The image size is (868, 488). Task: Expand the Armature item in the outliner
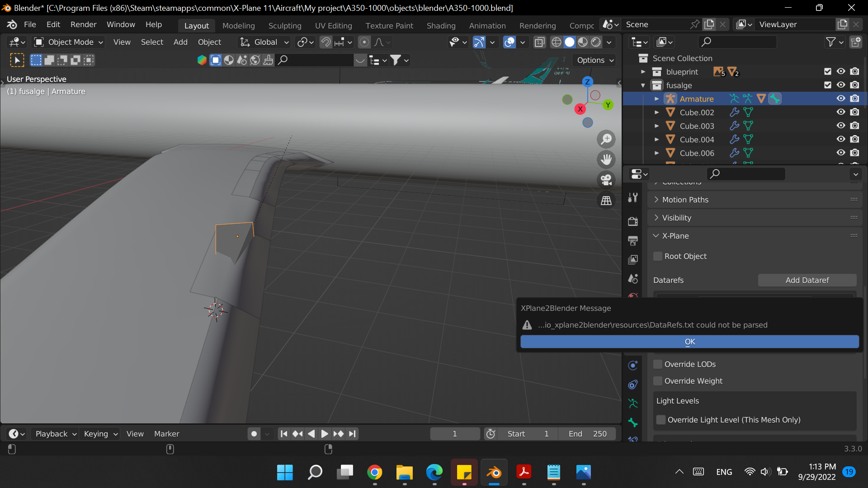tap(657, 99)
